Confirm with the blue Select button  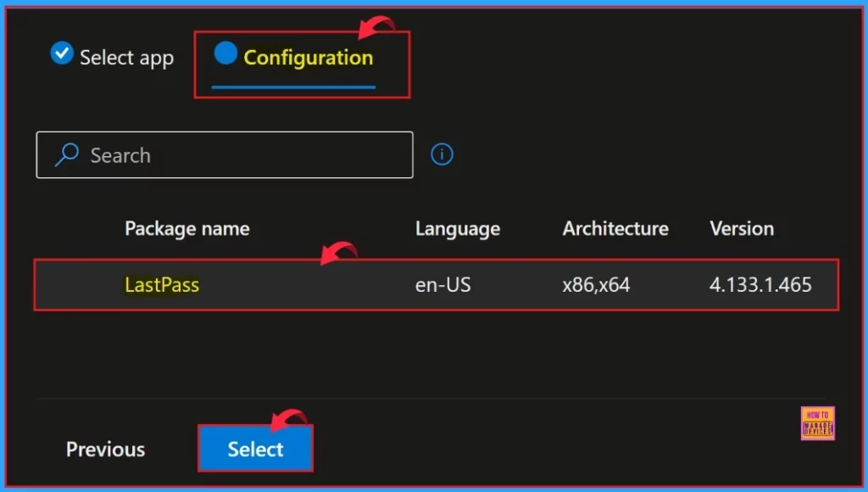[x=255, y=449]
